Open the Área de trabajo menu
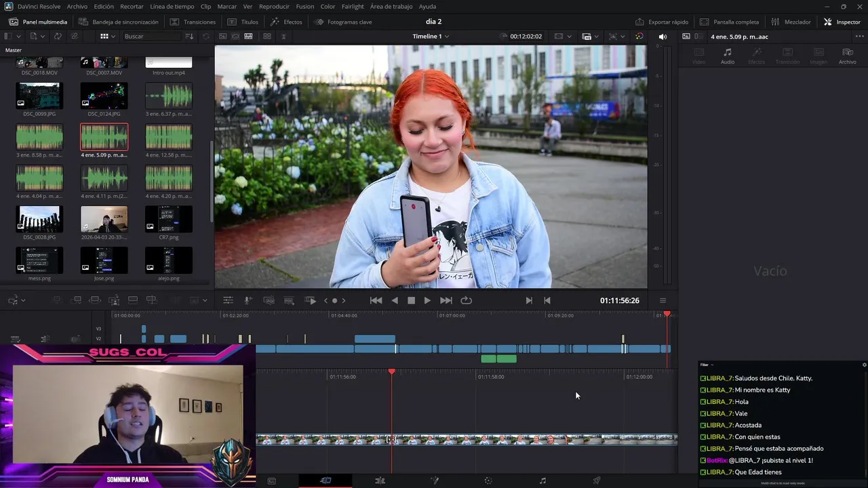Screen dimensions: 868x488 coord(391,6)
